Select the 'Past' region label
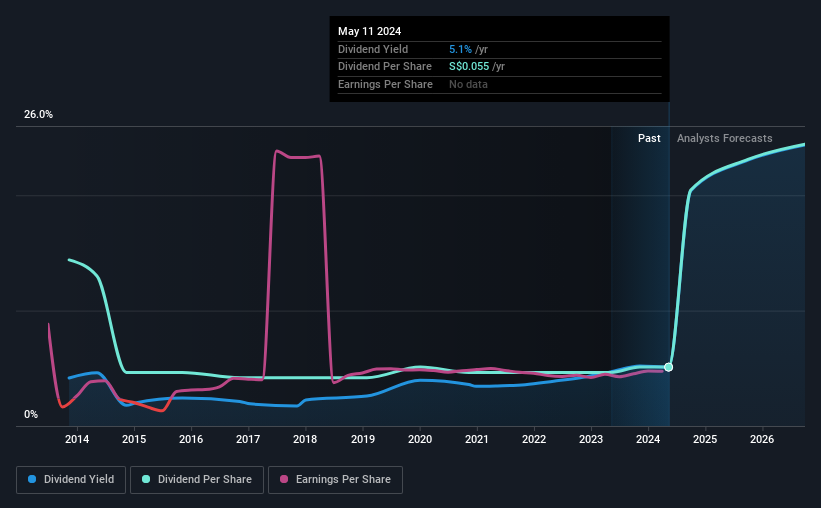 pos(649,138)
